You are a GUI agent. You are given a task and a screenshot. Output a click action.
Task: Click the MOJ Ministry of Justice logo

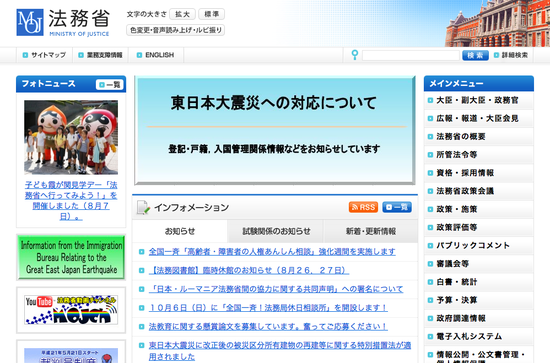(x=63, y=22)
